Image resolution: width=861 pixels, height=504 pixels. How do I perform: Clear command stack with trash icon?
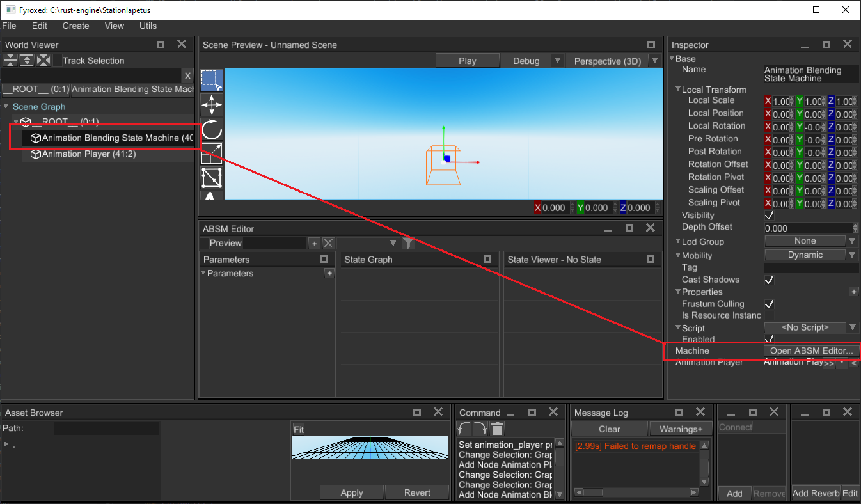pyautogui.click(x=497, y=429)
